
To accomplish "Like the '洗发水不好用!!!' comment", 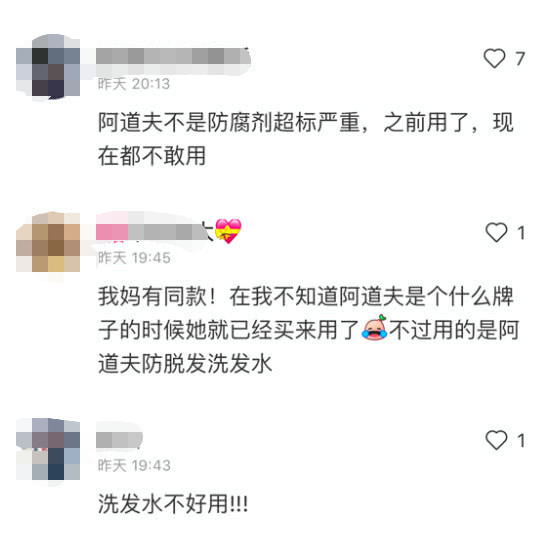I will [496, 440].
